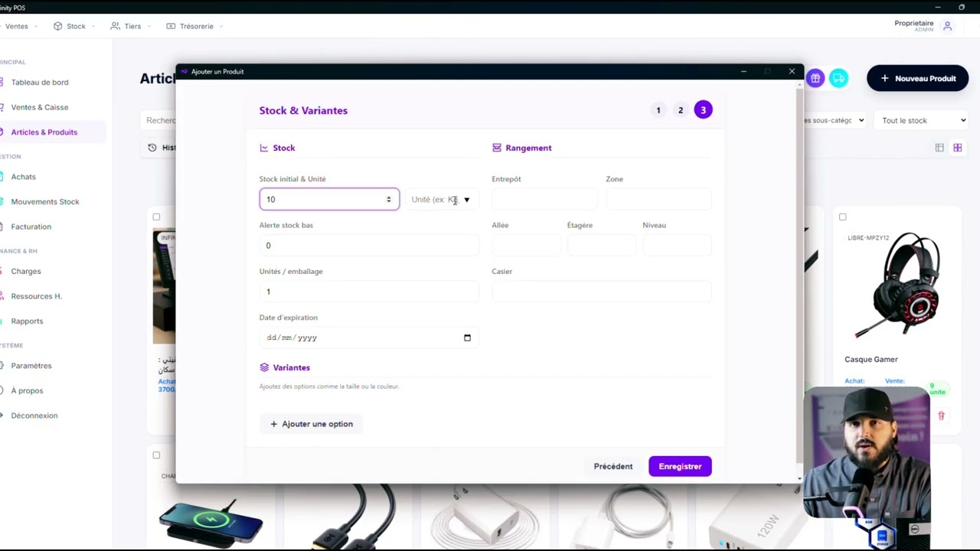Viewport: 980px width, 551px height.
Task: Click Déconnexion in sidebar
Action: point(34,416)
